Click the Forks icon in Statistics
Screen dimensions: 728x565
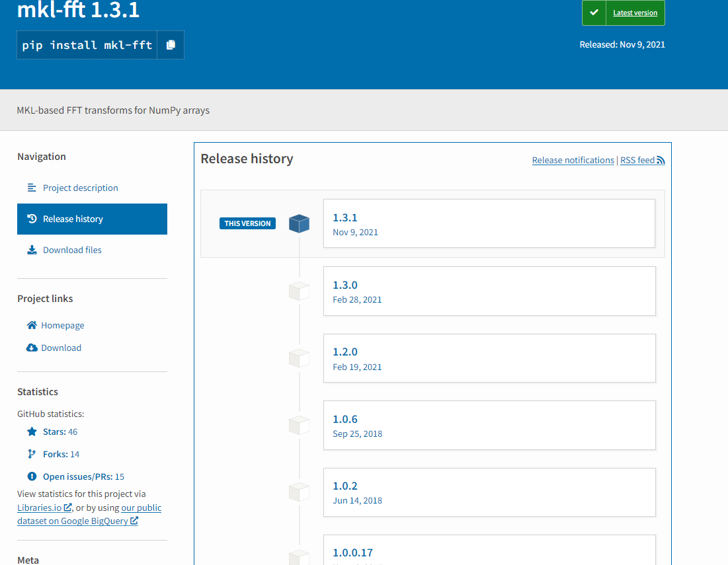(x=32, y=454)
